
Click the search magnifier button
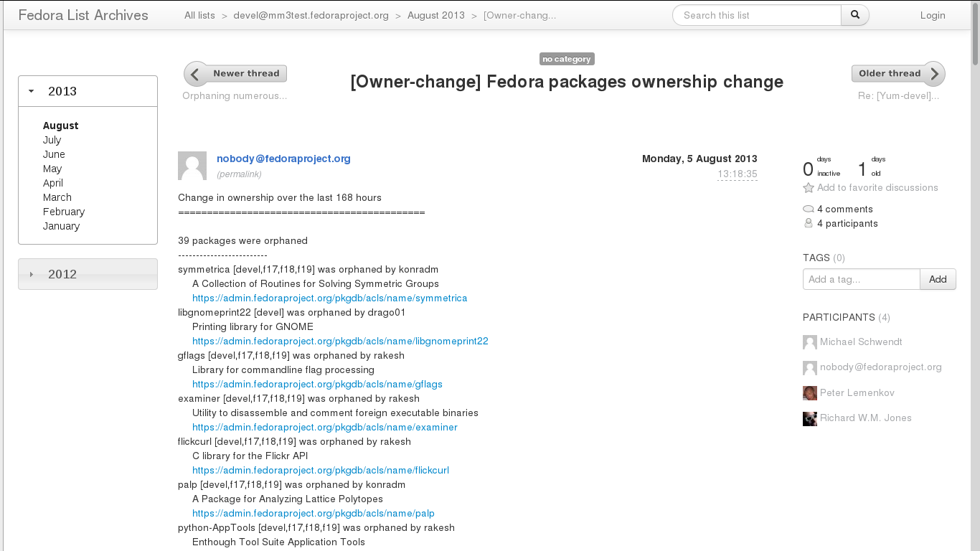pyautogui.click(x=854, y=15)
